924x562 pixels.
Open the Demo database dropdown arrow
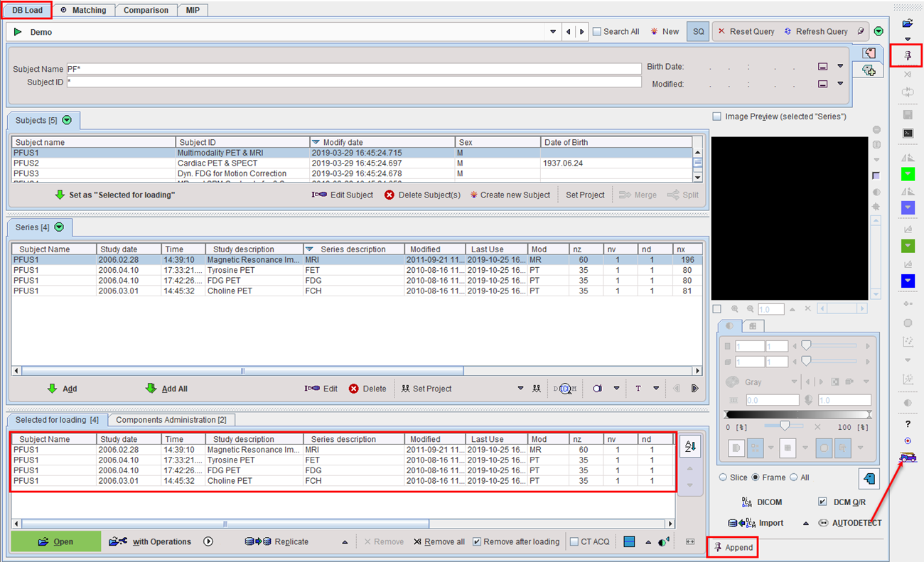pyautogui.click(x=553, y=32)
